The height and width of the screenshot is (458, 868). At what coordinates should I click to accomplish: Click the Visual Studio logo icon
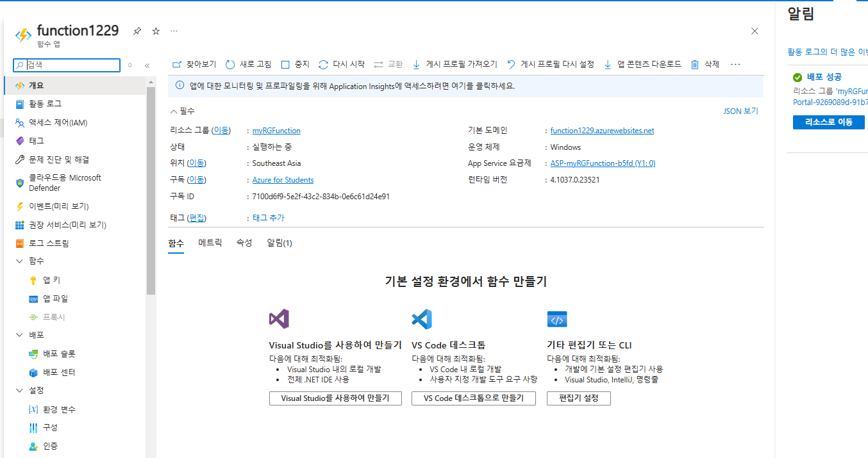(279, 319)
